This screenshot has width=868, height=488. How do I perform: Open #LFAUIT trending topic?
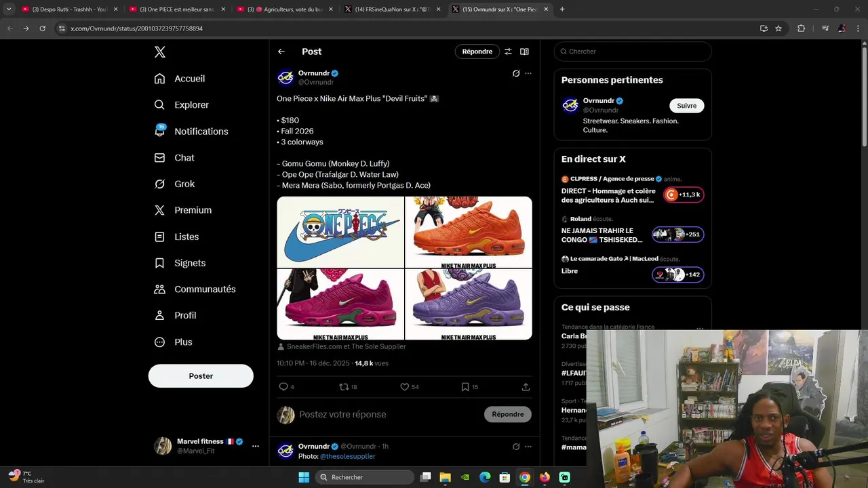(574, 373)
